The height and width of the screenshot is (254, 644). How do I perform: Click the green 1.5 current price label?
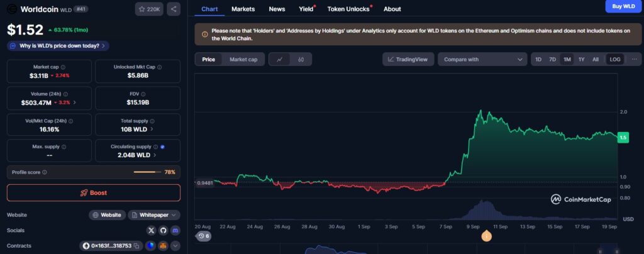623,138
